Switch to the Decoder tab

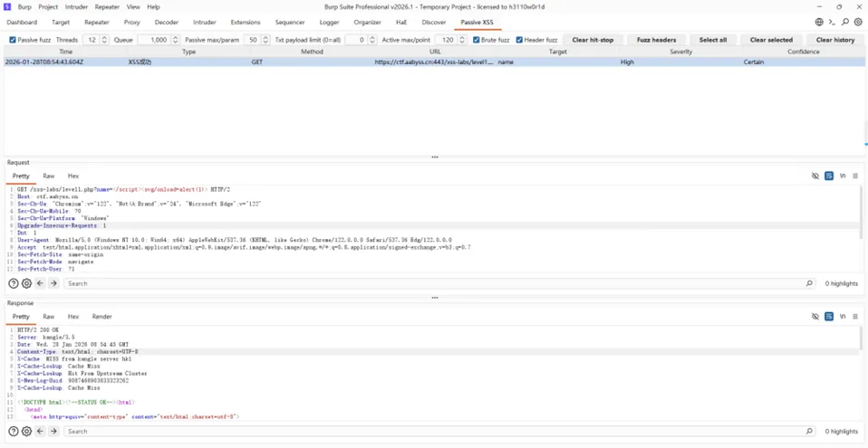(x=167, y=23)
